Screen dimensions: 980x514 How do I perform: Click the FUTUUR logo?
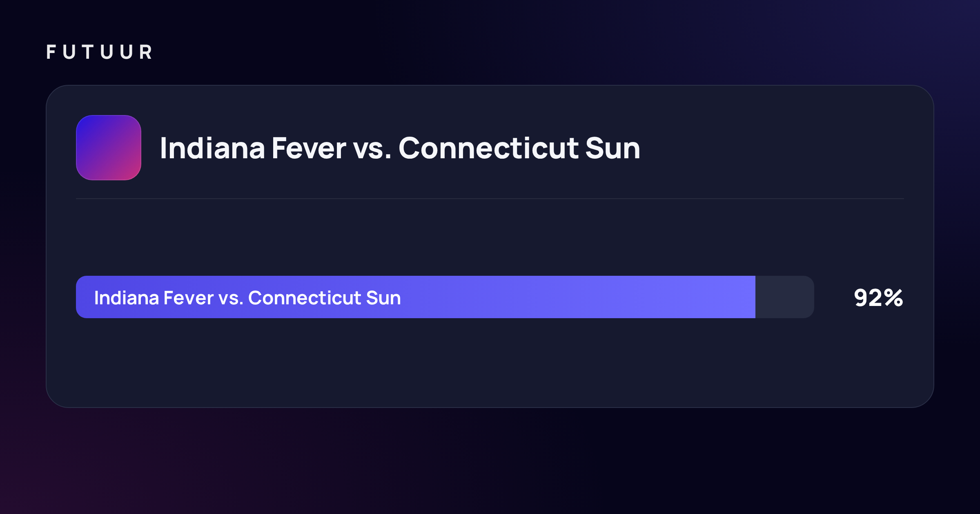(99, 52)
